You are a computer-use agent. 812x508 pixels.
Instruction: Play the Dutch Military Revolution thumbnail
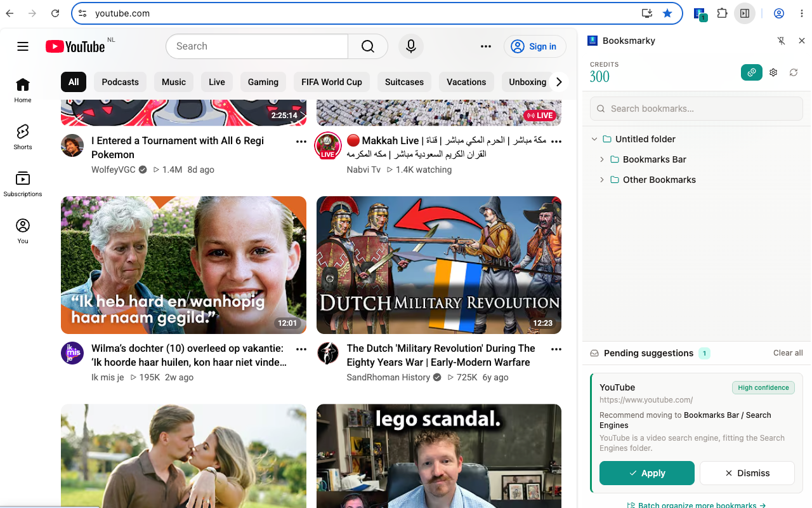point(439,265)
